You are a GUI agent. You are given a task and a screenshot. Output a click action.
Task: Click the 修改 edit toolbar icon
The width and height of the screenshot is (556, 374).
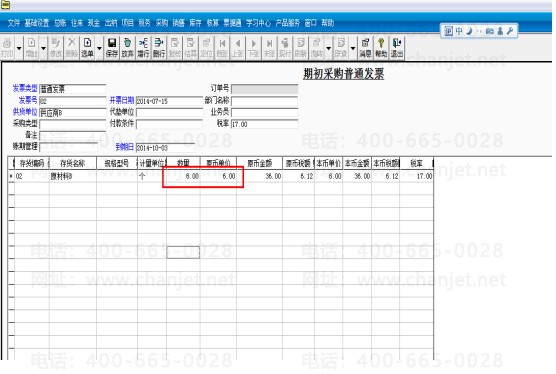click(56, 48)
